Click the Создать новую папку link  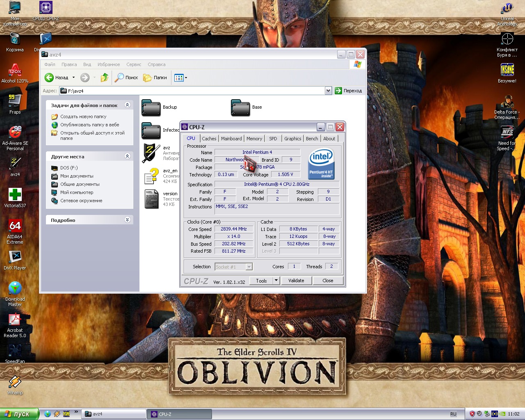[83, 116]
